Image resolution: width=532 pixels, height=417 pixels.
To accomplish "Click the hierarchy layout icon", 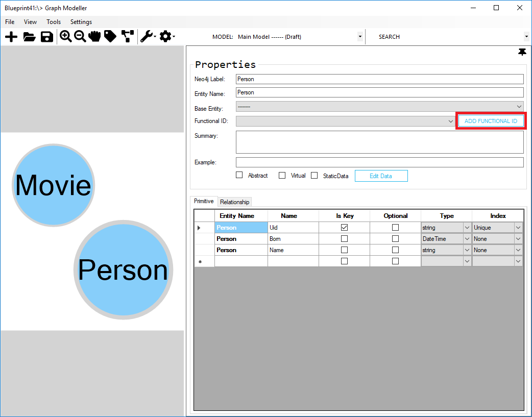I will 128,36.
